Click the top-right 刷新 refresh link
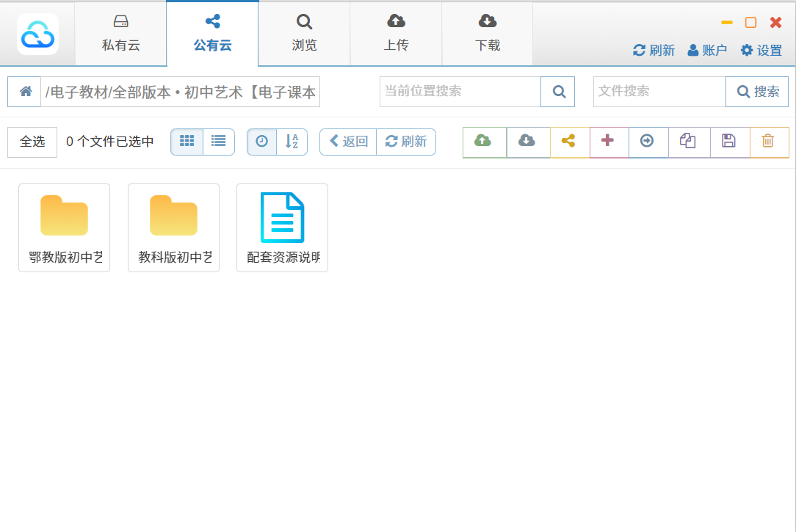The height and width of the screenshot is (532, 796). (654, 50)
